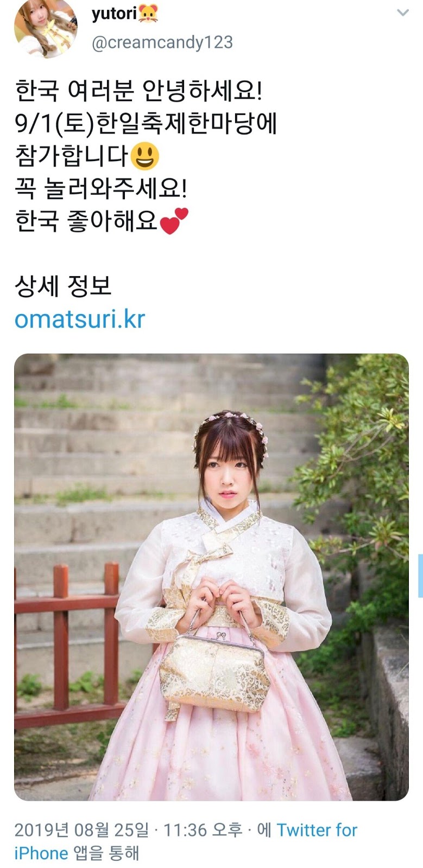Click the 'iPhone' link text
The height and width of the screenshot is (868, 423).
pos(41,853)
